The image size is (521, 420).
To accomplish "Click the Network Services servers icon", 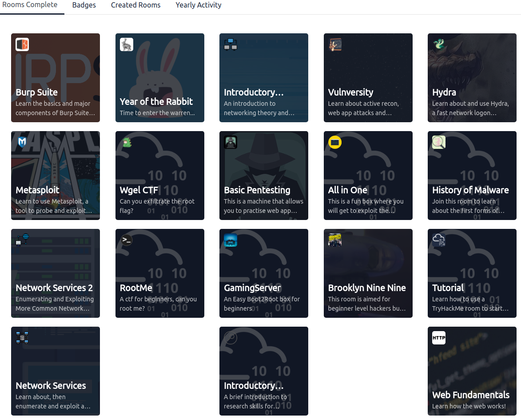I will tap(22, 338).
